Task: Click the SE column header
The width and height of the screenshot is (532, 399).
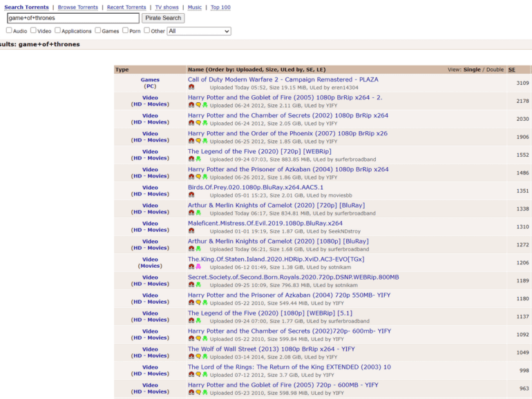Action: (512, 70)
